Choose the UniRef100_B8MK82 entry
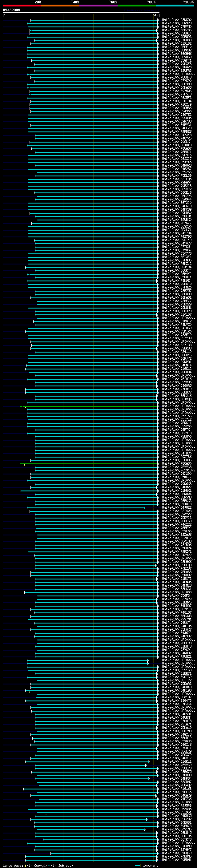The height and width of the screenshot is (868, 197). click(x=176, y=50)
